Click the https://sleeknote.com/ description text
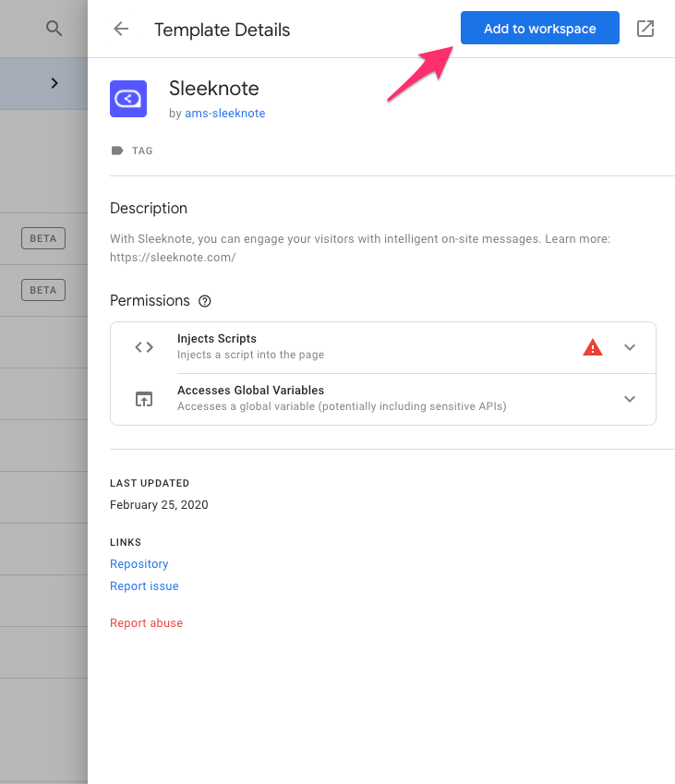The image size is (675, 784). [x=173, y=258]
